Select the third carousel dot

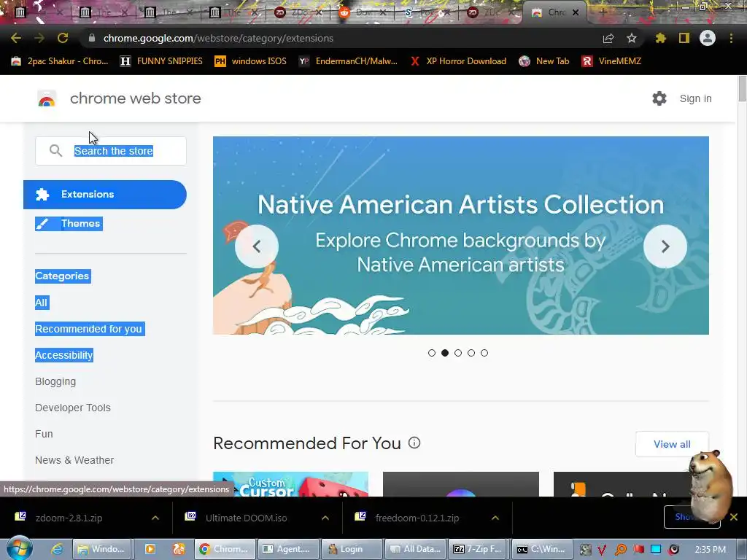tap(458, 353)
